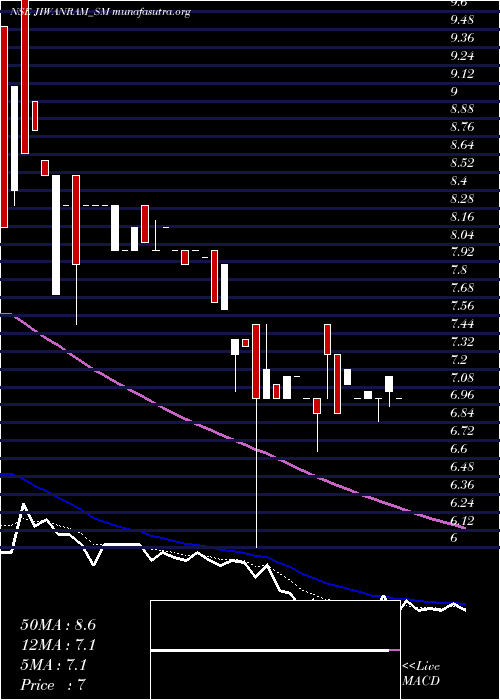
Task: Click the <<Live MACD label
Action: pyautogui.click(x=421, y=674)
